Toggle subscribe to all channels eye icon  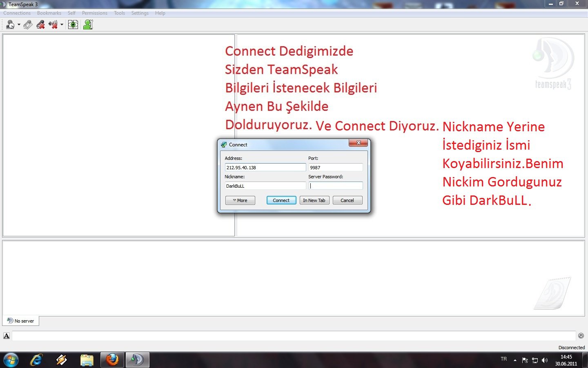[x=73, y=25]
